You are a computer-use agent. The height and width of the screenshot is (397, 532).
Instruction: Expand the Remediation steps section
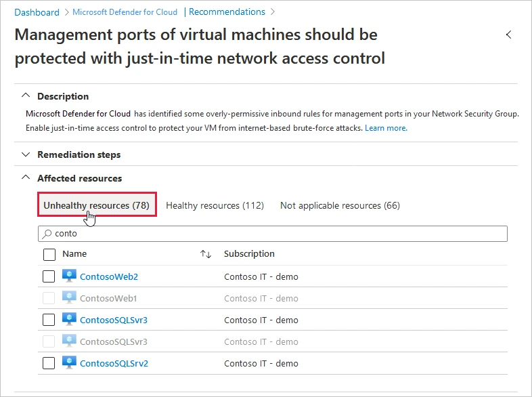click(x=26, y=154)
